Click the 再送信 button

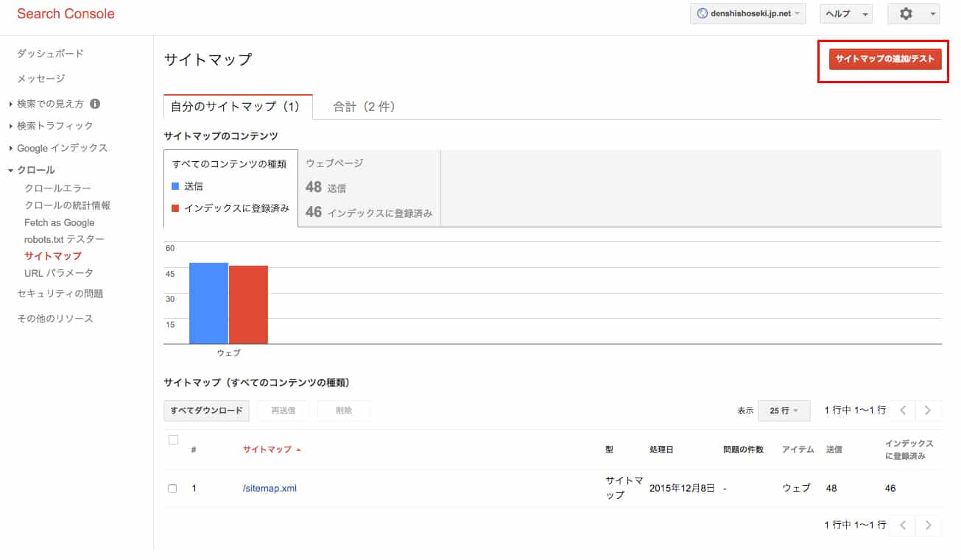click(x=284, y=411)
